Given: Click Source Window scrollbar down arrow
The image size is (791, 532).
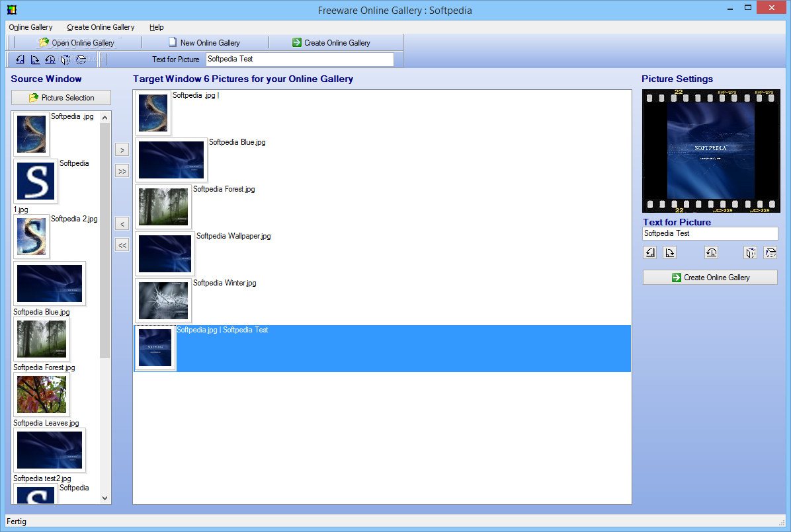Looking at the screenshot, I should (105, 498).
